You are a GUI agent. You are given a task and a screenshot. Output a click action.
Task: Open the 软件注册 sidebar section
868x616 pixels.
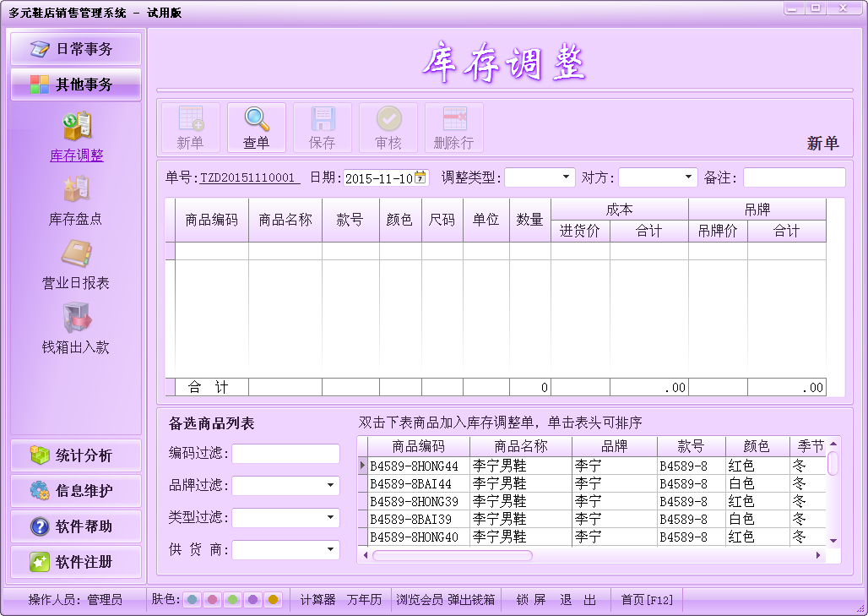[x=76, y=562]
